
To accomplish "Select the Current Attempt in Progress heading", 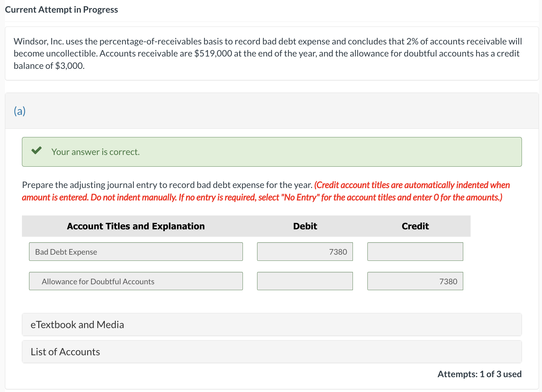I will point(61,9).
